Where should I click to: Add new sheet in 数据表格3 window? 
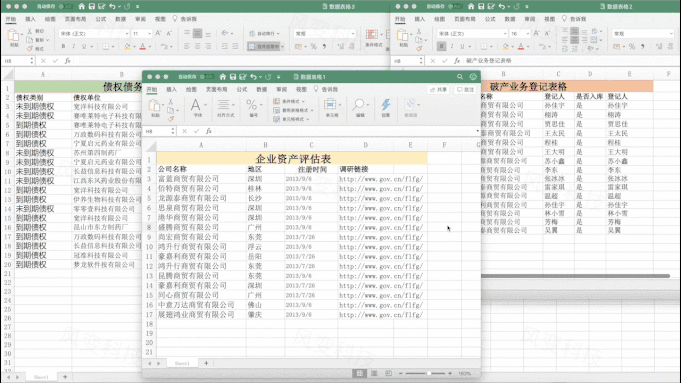point(65,377)
